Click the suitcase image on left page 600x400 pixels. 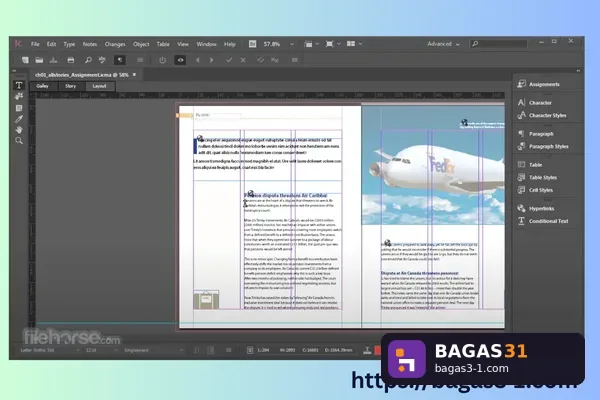point(206,300)
